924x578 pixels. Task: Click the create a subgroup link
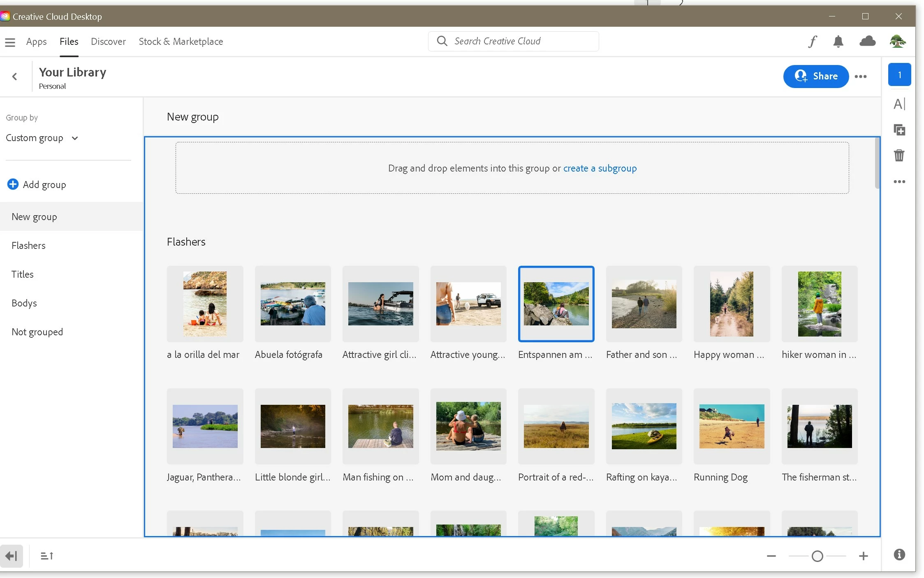click(600, 168)
